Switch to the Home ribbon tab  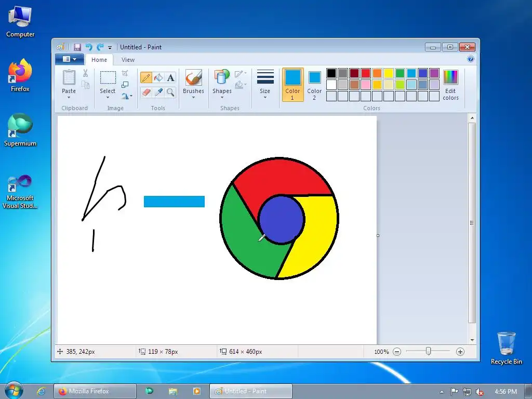pyautogui.click(x=99, y=60)
